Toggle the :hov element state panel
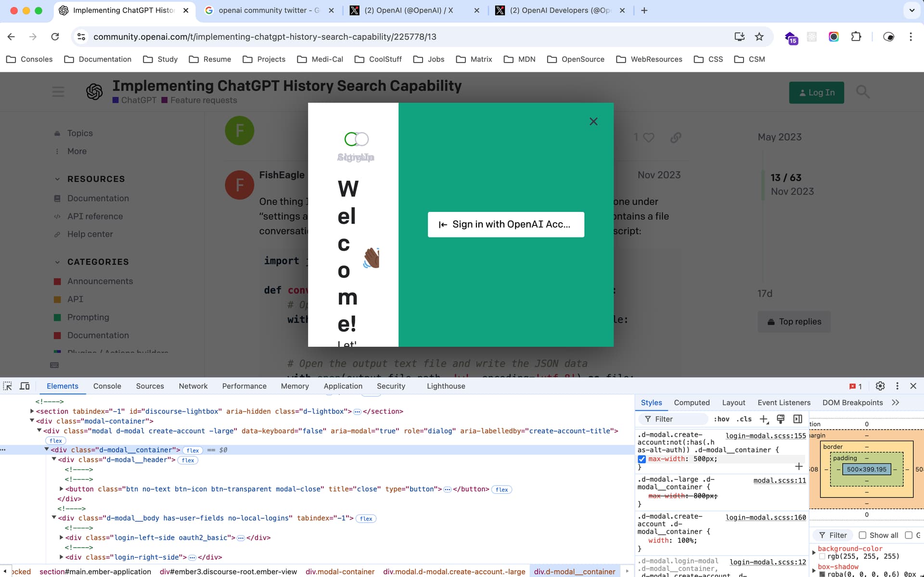 click(x=722, y=419)
